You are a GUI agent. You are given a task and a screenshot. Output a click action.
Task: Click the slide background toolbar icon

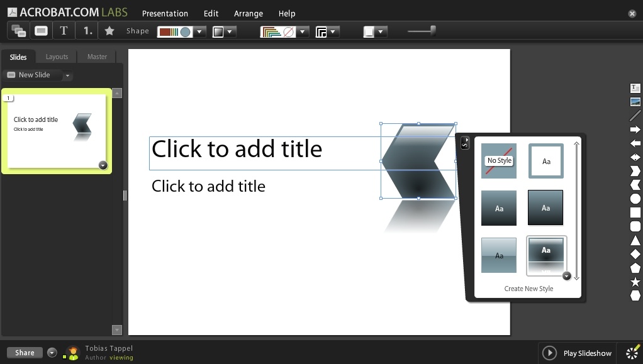pos(41,31)
